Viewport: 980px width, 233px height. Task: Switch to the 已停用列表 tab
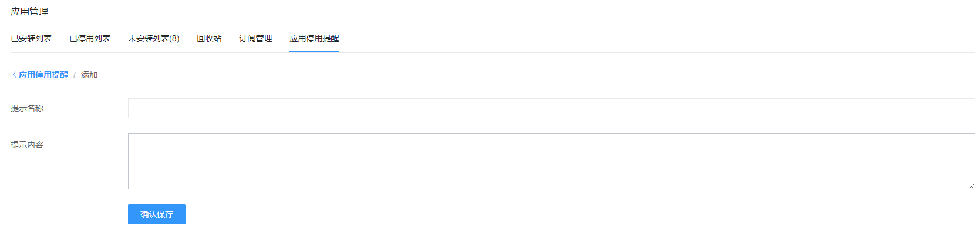[x=90, y=38]
